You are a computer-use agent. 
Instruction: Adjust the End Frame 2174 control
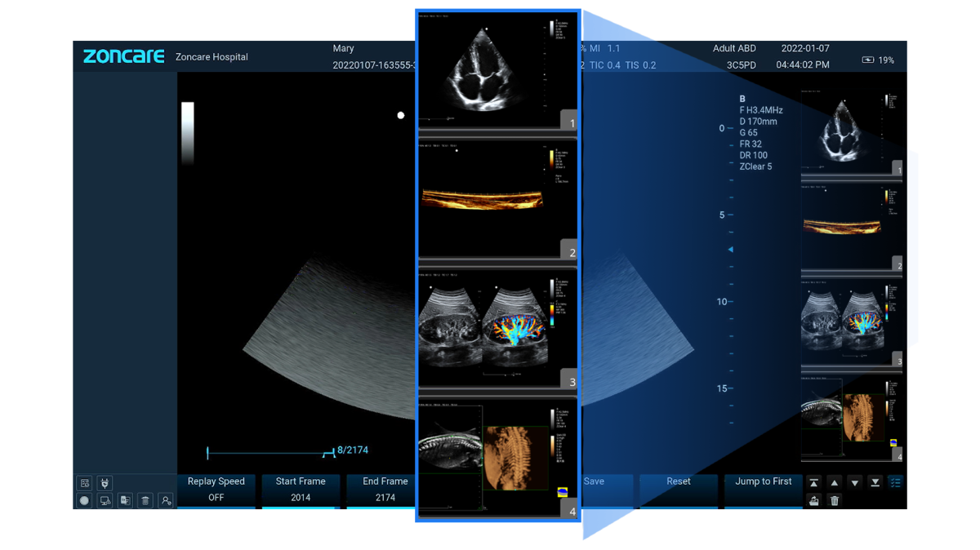(x=385, y=490)
